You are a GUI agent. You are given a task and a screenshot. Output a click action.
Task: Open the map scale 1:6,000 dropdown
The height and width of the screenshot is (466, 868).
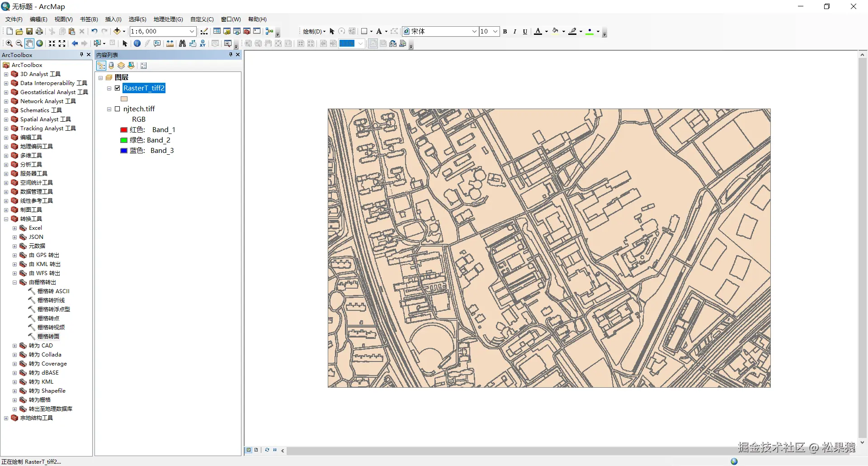(x=192, y=31)
